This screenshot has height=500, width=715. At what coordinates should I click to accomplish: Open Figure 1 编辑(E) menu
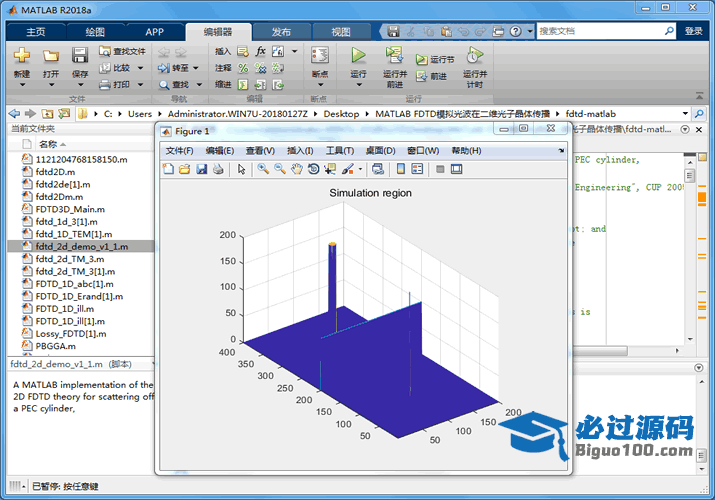[x=220, y=150]
